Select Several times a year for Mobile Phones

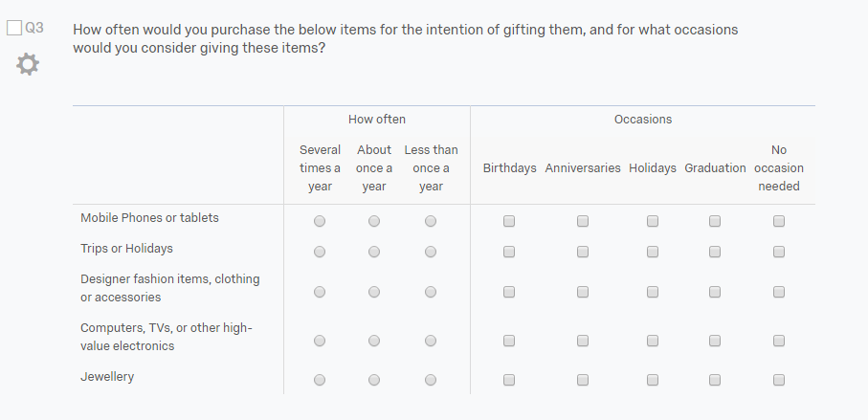pyautogui.click(x=320, y=221)
